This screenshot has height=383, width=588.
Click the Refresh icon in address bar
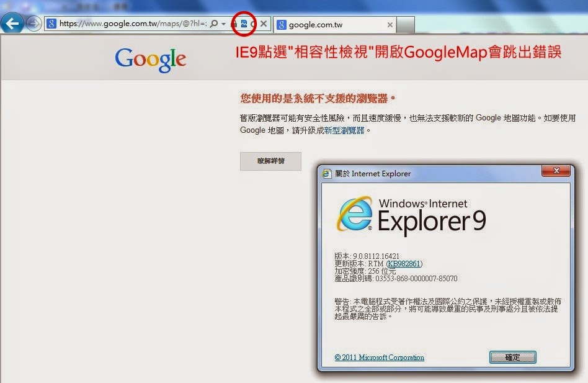click(x=253, y=24)
